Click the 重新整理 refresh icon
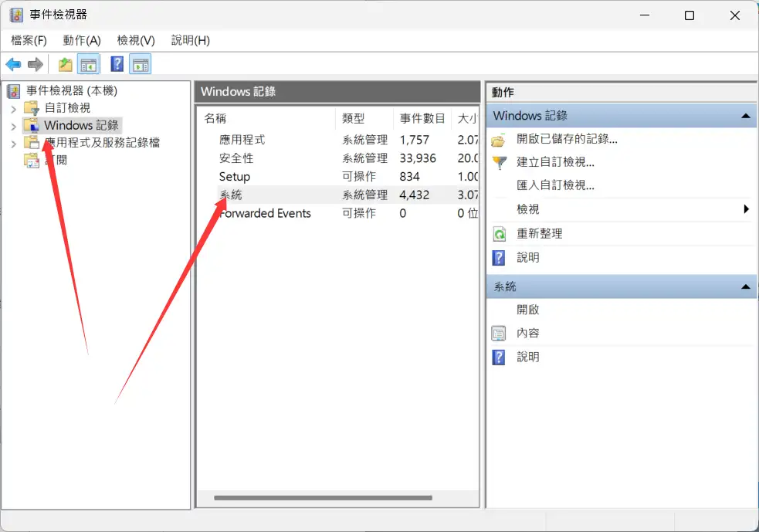Viewport: 759px width, 532px height. point(499,234)
